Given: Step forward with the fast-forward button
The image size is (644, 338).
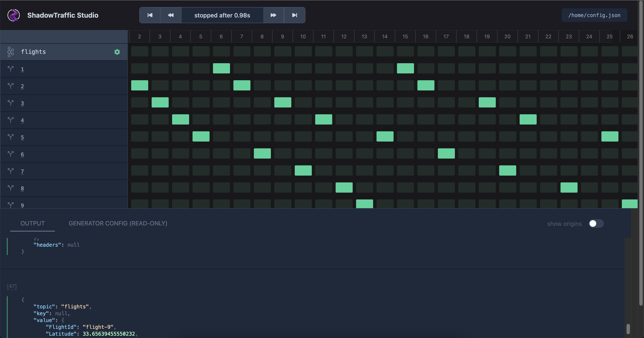Looking at the screenshot, I should [x=273, y=15].
